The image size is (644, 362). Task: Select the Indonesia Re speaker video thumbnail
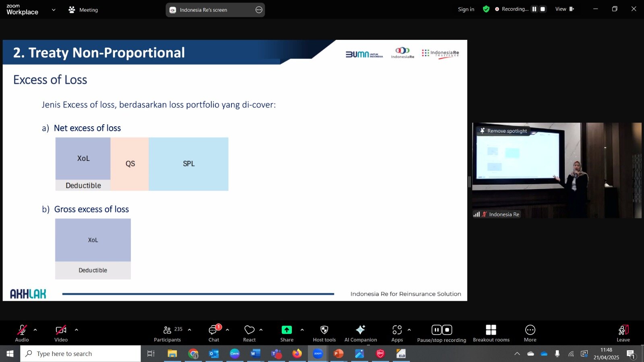point(557,170)
